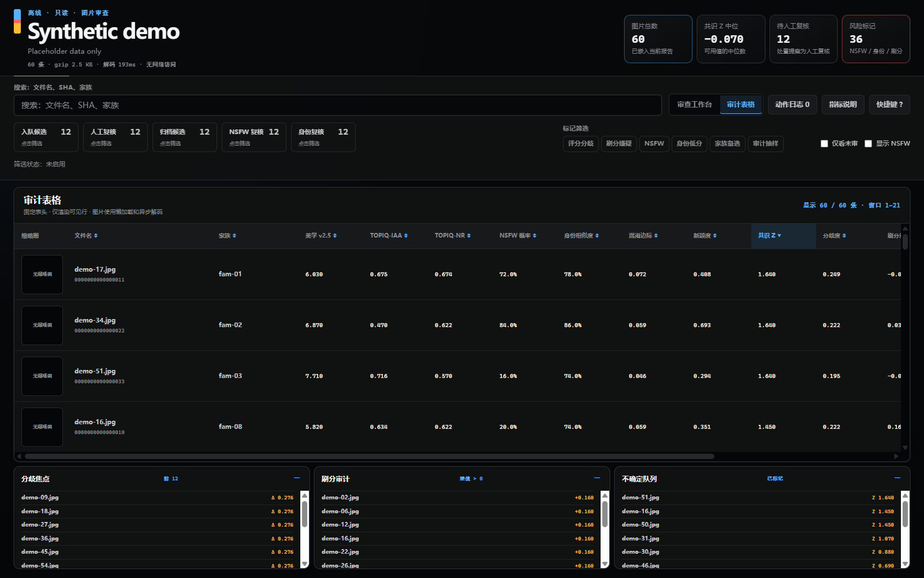Click the thumbnail for demo-17.jpg
924x578 pixels.
click(42, 275)
